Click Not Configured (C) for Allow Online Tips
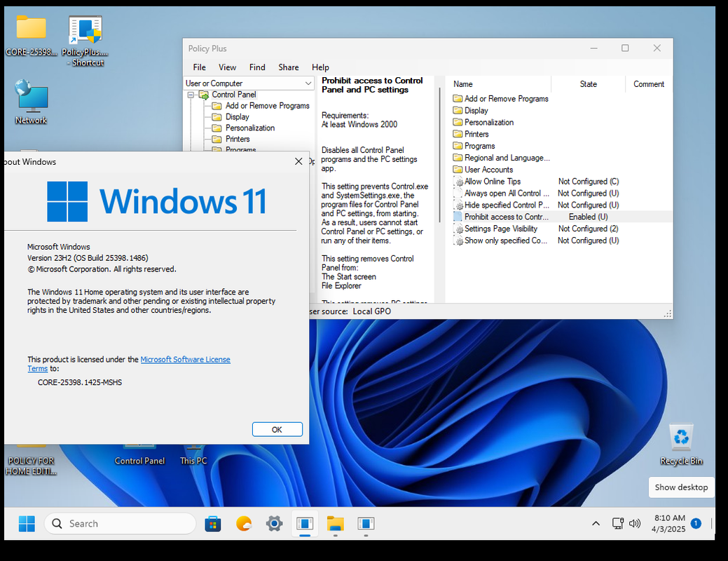This screenshot has height=561, width=728. pyautogui.click(x=589, y=181)
